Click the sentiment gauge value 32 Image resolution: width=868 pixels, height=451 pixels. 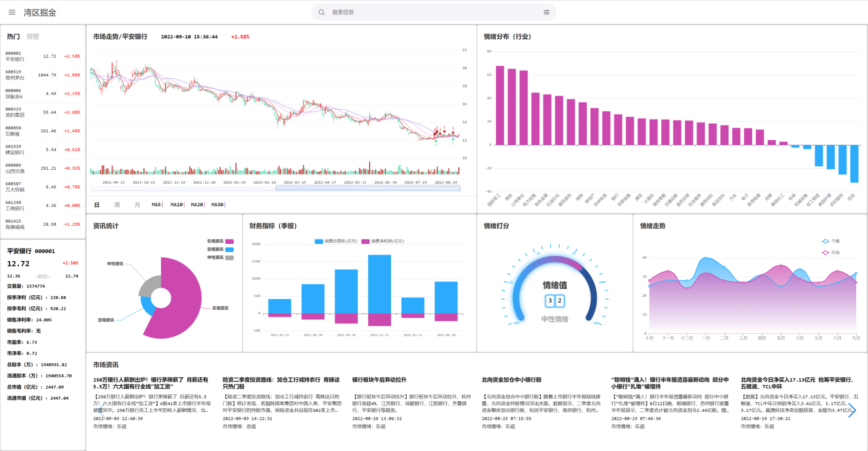coord(554,301)
